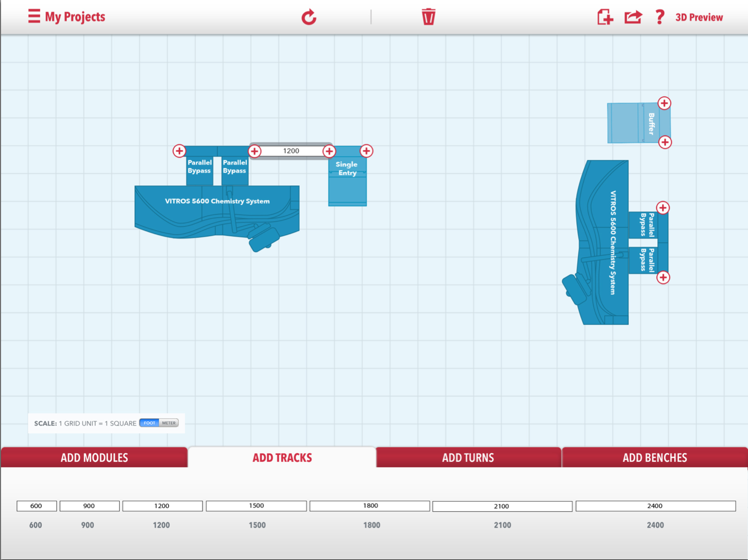This screenshot has height=560, width=748.
Task: Click plus connector below vertical Parallel Bypass
Action: [x=663, y=277]
